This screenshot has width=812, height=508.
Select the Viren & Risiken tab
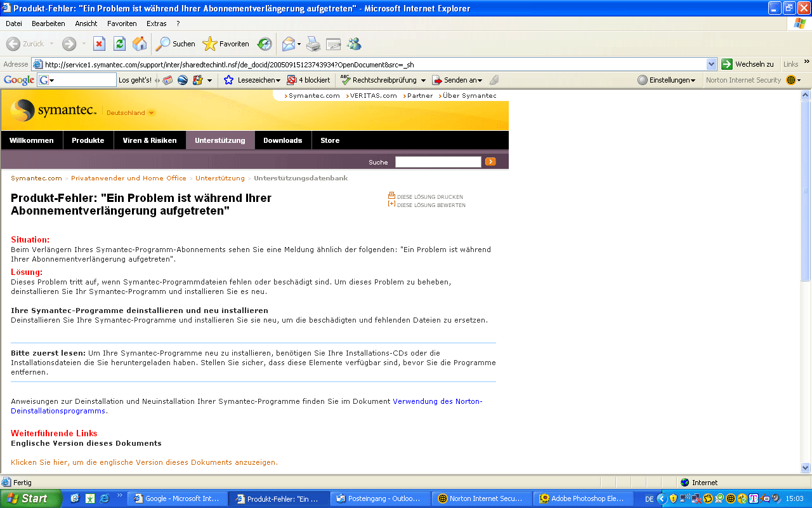150,140
